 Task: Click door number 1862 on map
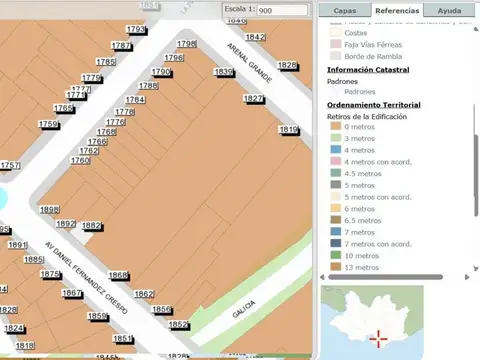[x=144, y=294]
